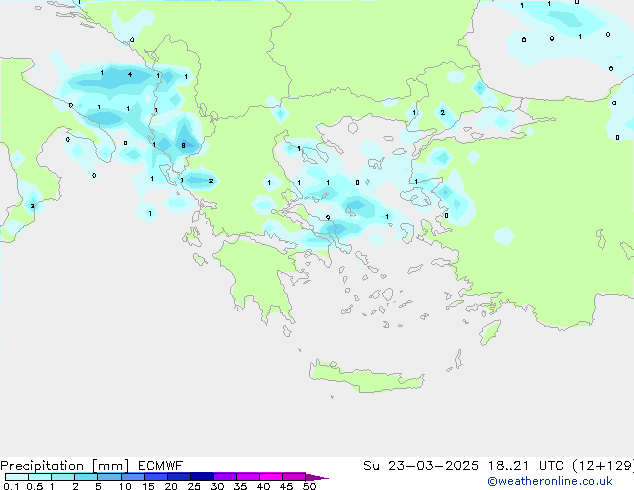Open the weatheronline.co.uk copyright link
634x490 pixels.
[550, 481]
